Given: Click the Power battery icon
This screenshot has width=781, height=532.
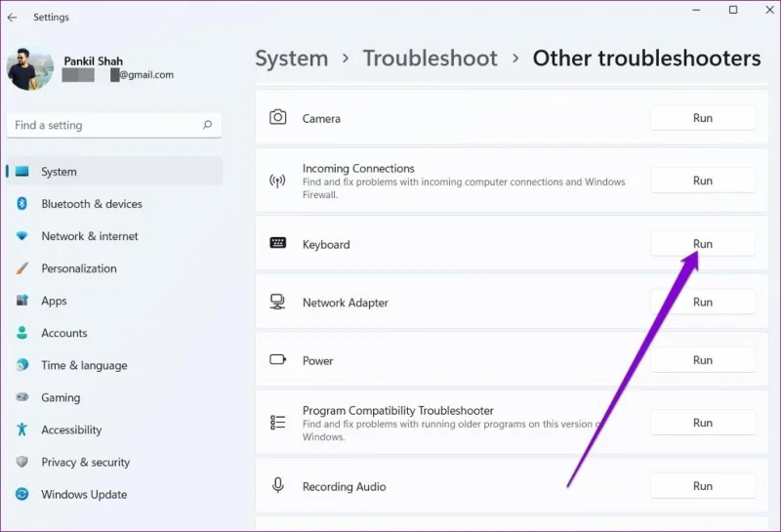Looking at the screenshot, I should pyautogui.click(x=278, y=359).
